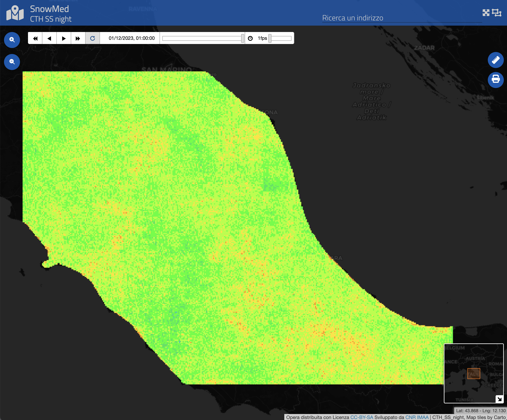Step back one frame
Viewport: 507px width, 420px height.
pos(50,38)
